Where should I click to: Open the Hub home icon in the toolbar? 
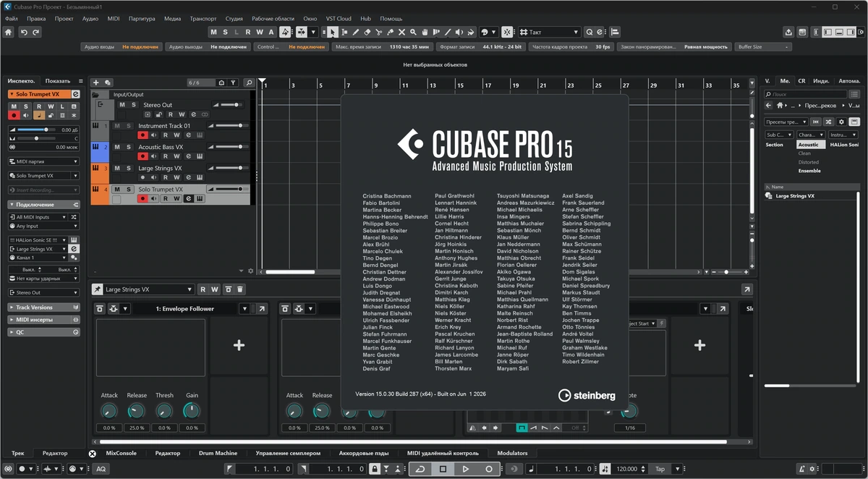(9, 32)
